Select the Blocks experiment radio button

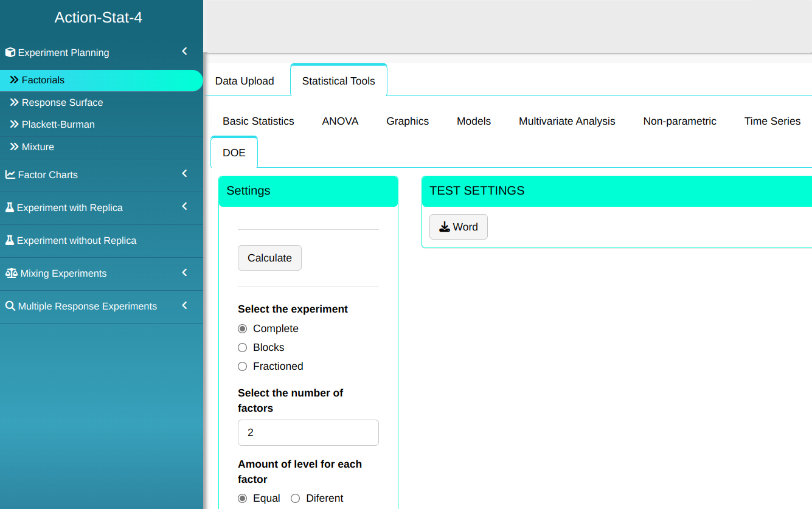coord(243,348)
